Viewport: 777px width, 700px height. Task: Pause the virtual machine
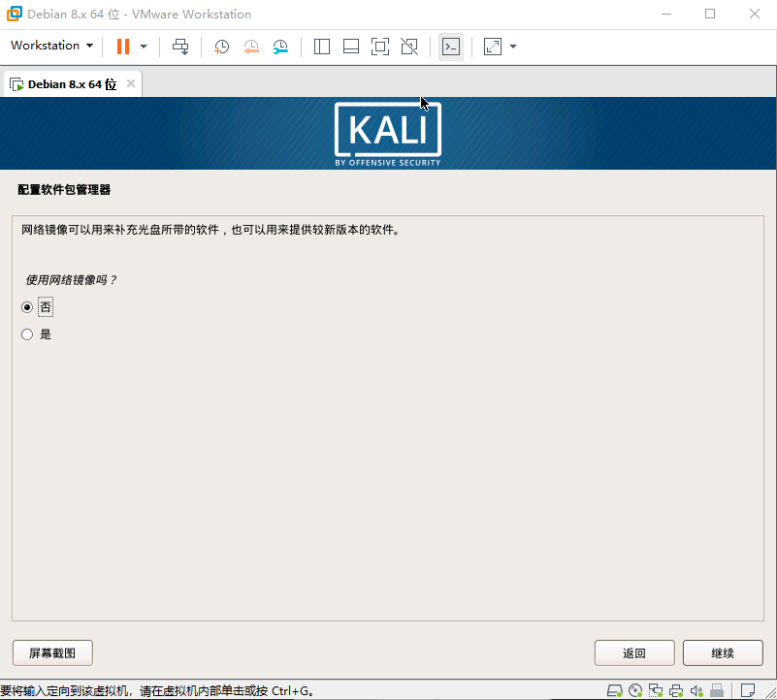123,47
